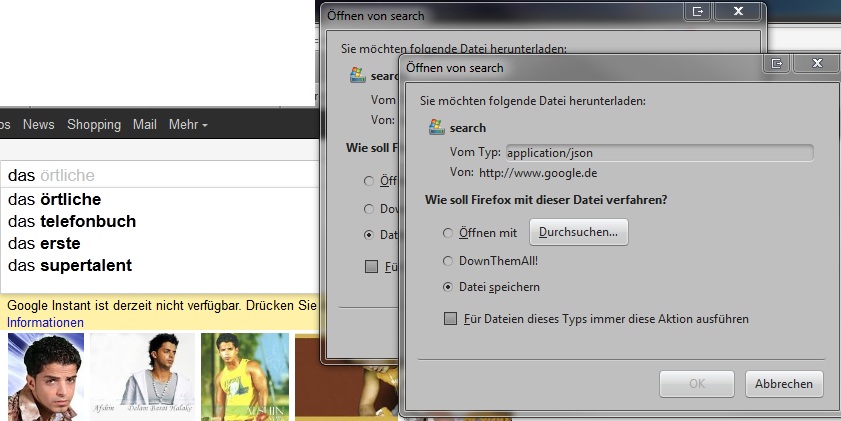Viewport: 841px width, 421px height.
Task: Close the back 'Öffnen von search' dialog
Action: (738, 11)
